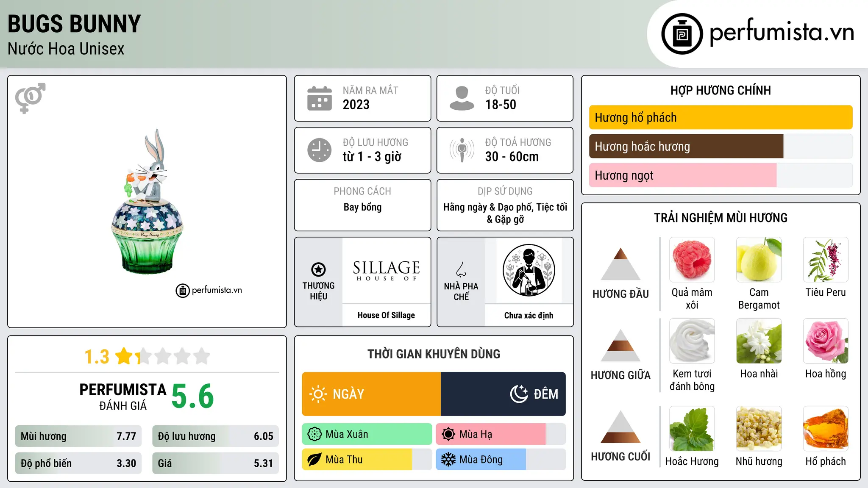Click the nose icon above Nhà pha chế
This screenshot has width=868, height=488.
pos(461,269)
